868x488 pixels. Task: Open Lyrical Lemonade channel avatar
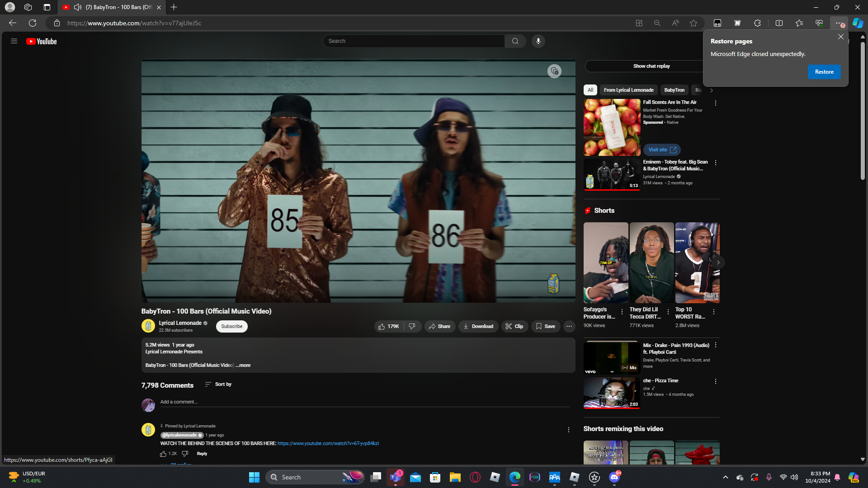(x=148, y=326)
